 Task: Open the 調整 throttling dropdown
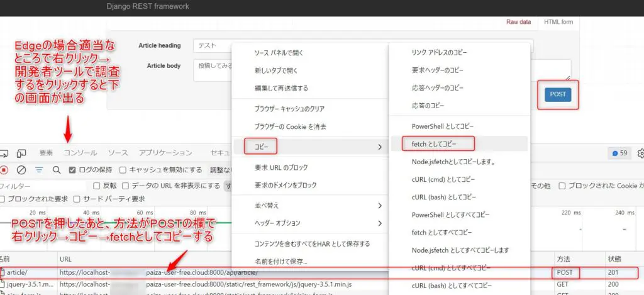[221, 170]
